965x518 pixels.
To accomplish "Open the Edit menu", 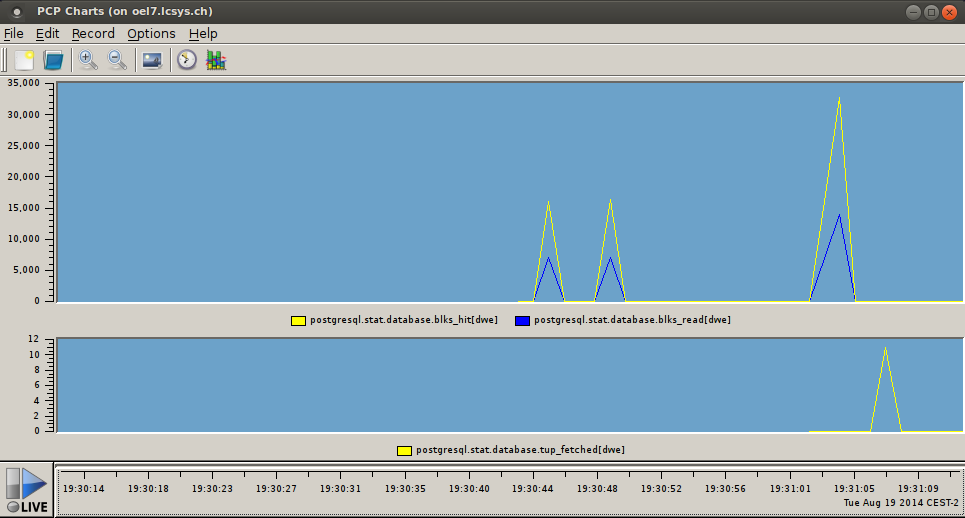I will [47, 33].
